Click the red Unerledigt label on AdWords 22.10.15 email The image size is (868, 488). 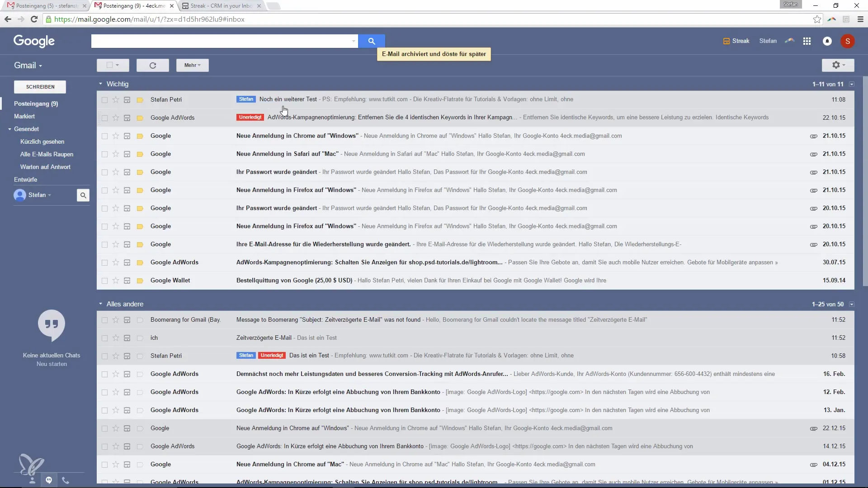coord(250,117)
